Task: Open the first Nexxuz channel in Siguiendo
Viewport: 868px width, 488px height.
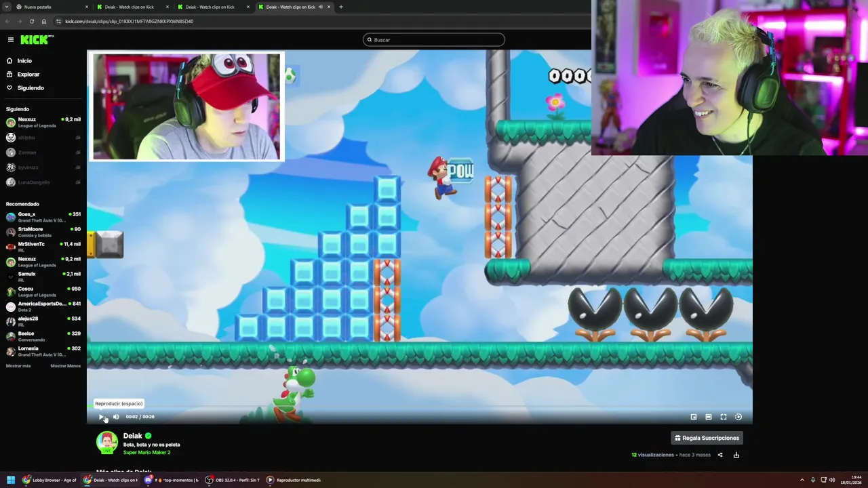Action: [43, 122]
